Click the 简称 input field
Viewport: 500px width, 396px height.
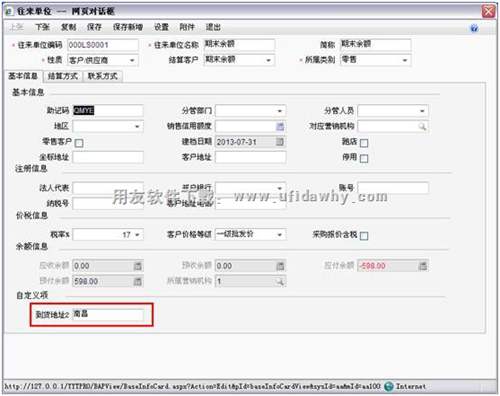coord(375,45)
